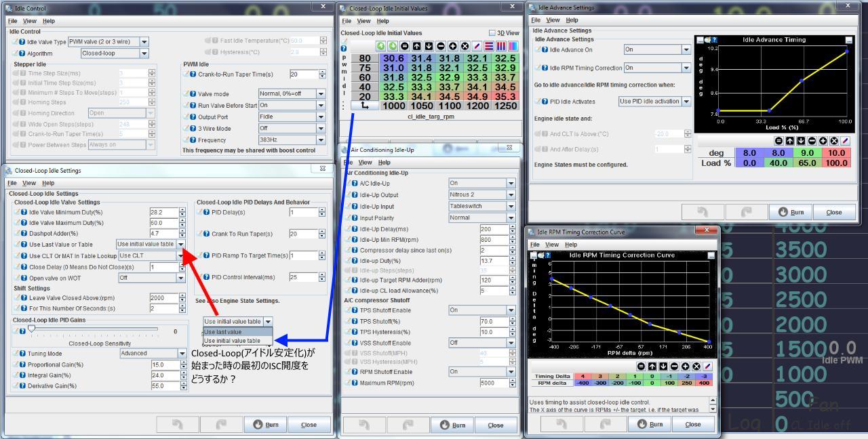The height and width of the screenshot is (439, 868).
Task: Open the Idle Valve Type dropdown
Action: pyautogui.click(x=144, y=42)
